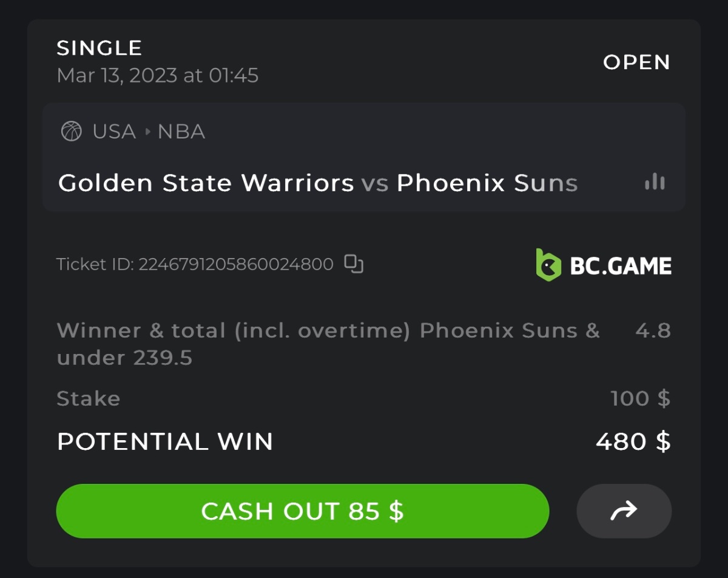Screen dimensions: 728x578
Task: Click the basketball sport icon
Action: click(72, 131)
